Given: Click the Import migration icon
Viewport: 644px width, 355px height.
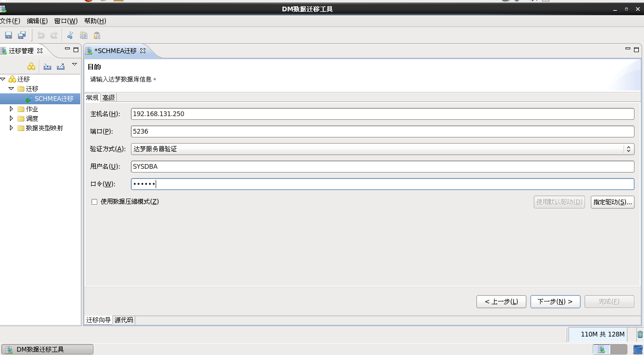Looking at the screenshot, I should [x=47, y=66].
